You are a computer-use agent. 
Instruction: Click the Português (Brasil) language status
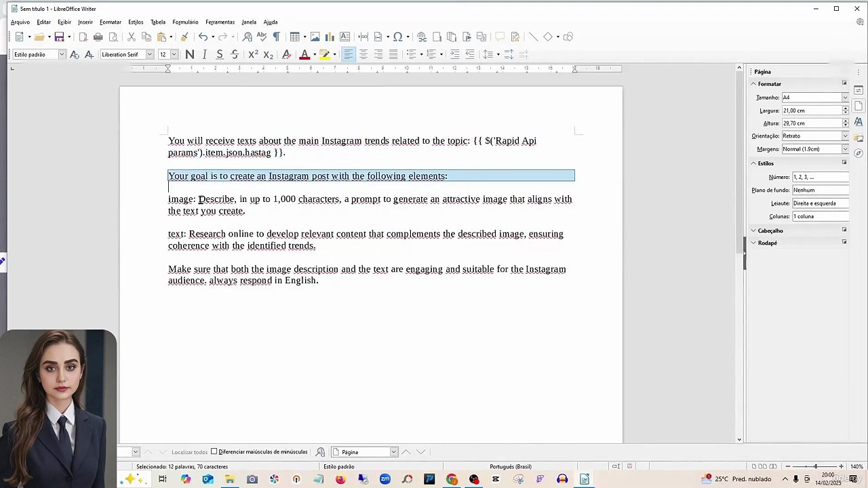point(511,466)
